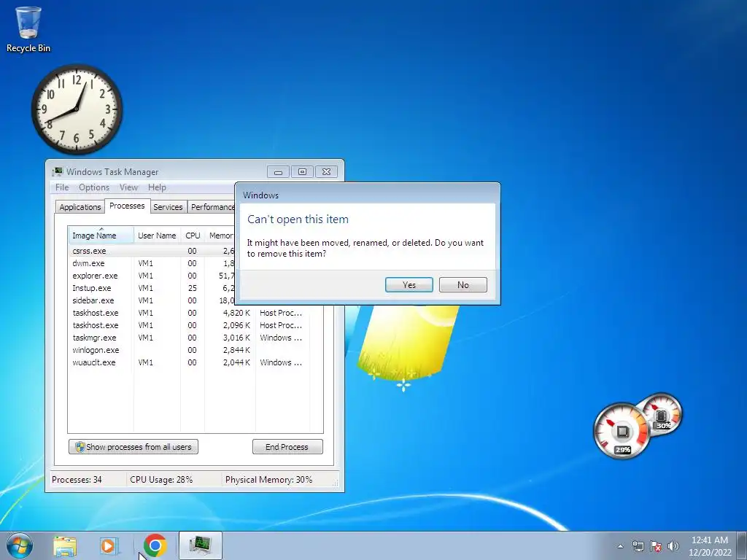Click CPU Usage: 28% status text

coord(161,480)
